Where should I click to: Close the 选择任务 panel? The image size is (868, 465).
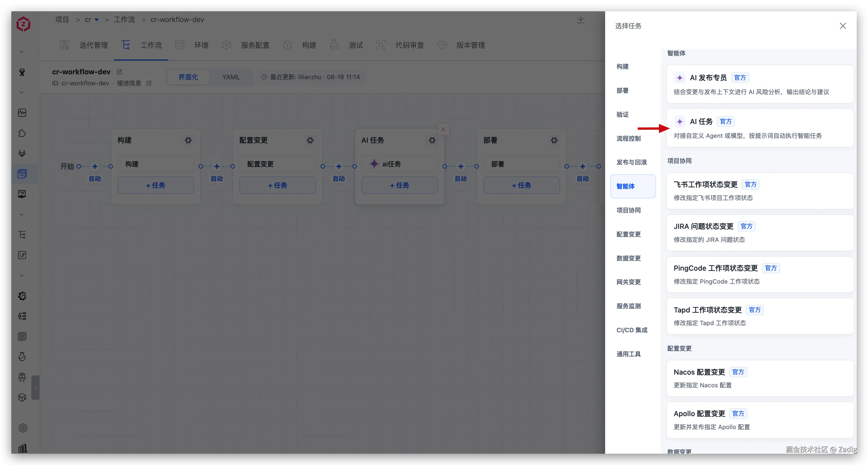pos(843,26)
